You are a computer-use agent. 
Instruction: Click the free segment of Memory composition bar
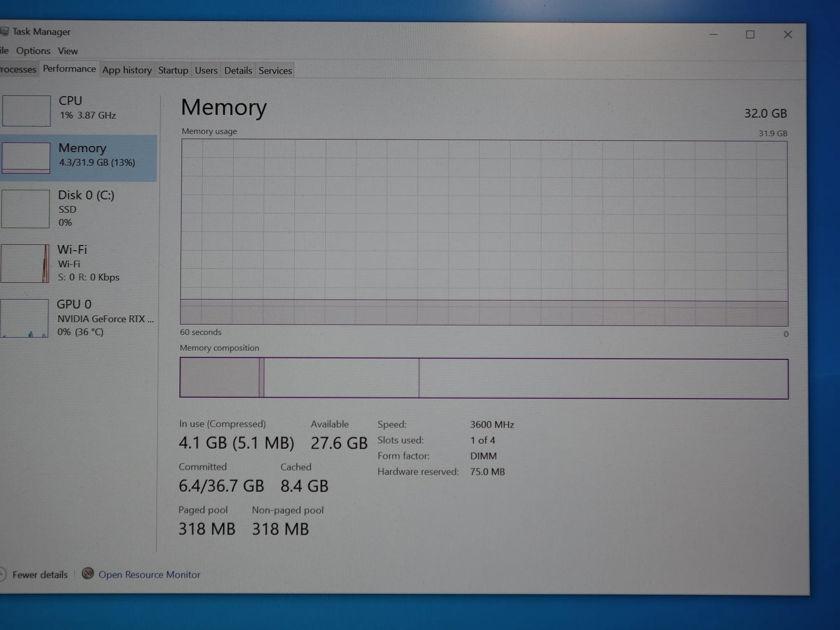click(603, 379)
